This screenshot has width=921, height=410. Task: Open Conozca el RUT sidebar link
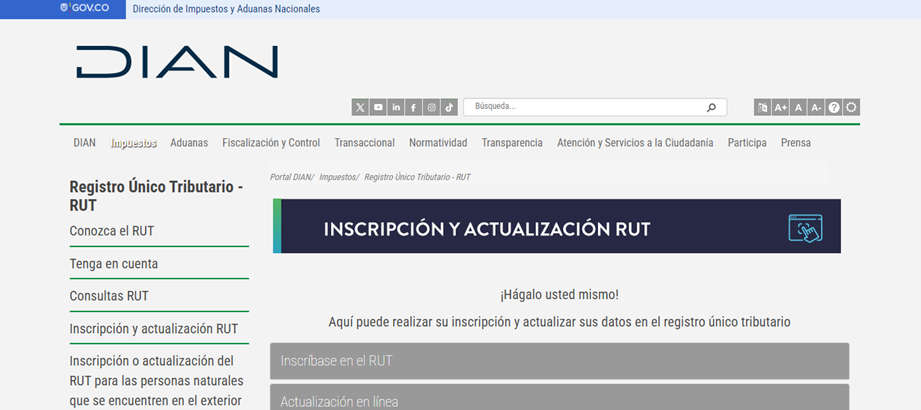coord(112,231)
